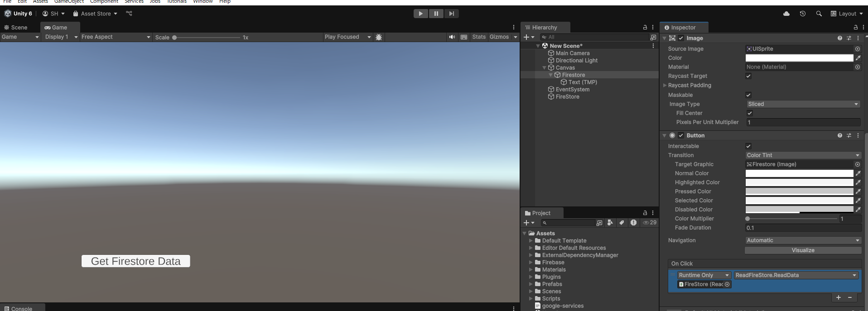Lock the Inspector with the lock icon
The image size is (868, 311).
pyautogui.click(x=856, y=28)
